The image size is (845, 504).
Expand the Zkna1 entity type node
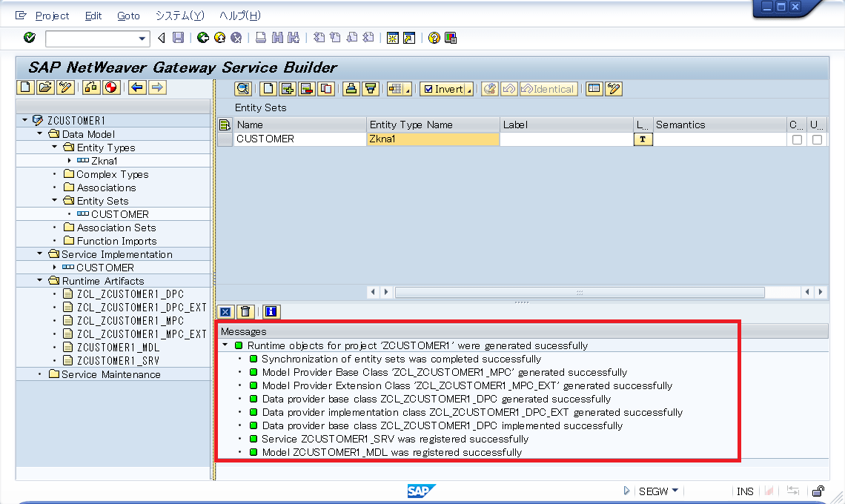[x=70, y=161]
